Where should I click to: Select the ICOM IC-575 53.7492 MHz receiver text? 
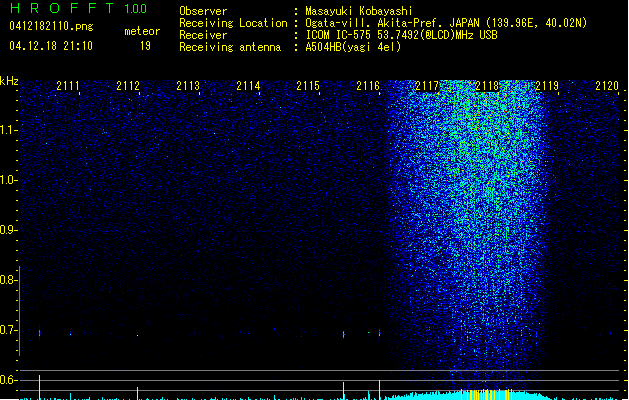(402, 35)
